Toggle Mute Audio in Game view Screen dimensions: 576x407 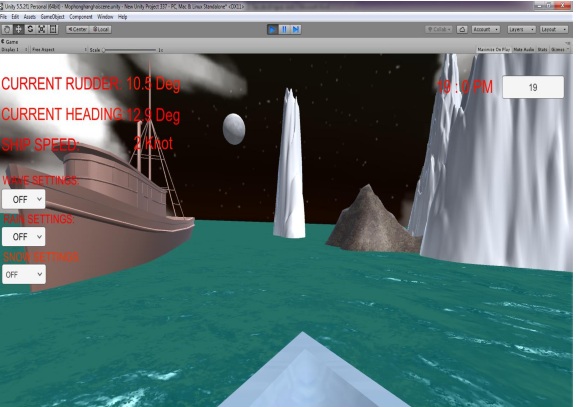coord(524,50)
